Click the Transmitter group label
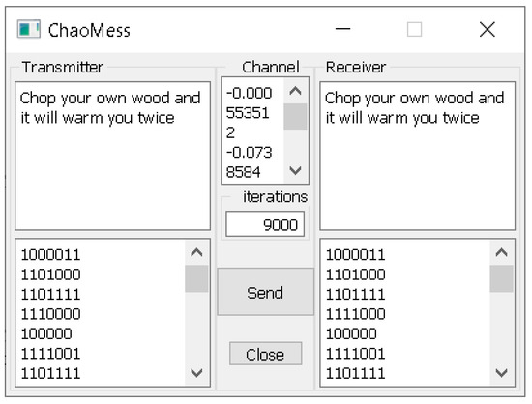 click(63, 67)
